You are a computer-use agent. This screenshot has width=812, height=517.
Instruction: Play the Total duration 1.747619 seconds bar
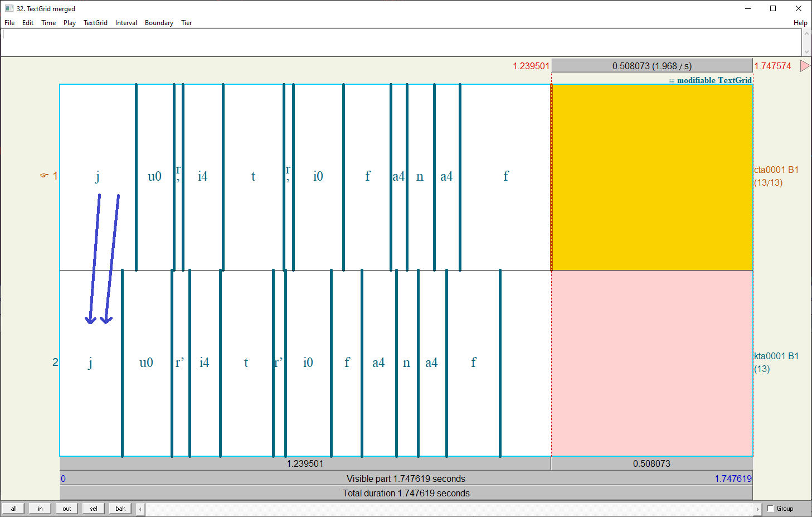point(406,493)
